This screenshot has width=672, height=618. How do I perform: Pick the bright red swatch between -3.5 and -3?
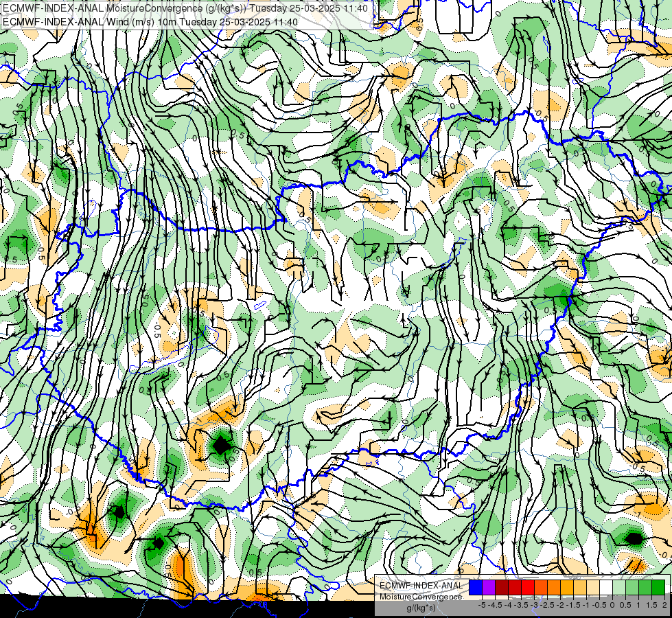click(x=528, y=587)
